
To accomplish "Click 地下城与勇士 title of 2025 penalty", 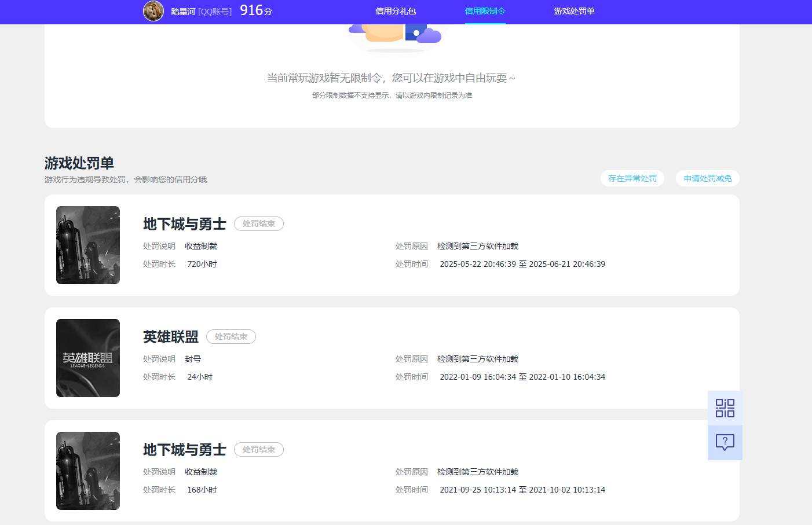I will pyautogui.click(x=185, y=224).
